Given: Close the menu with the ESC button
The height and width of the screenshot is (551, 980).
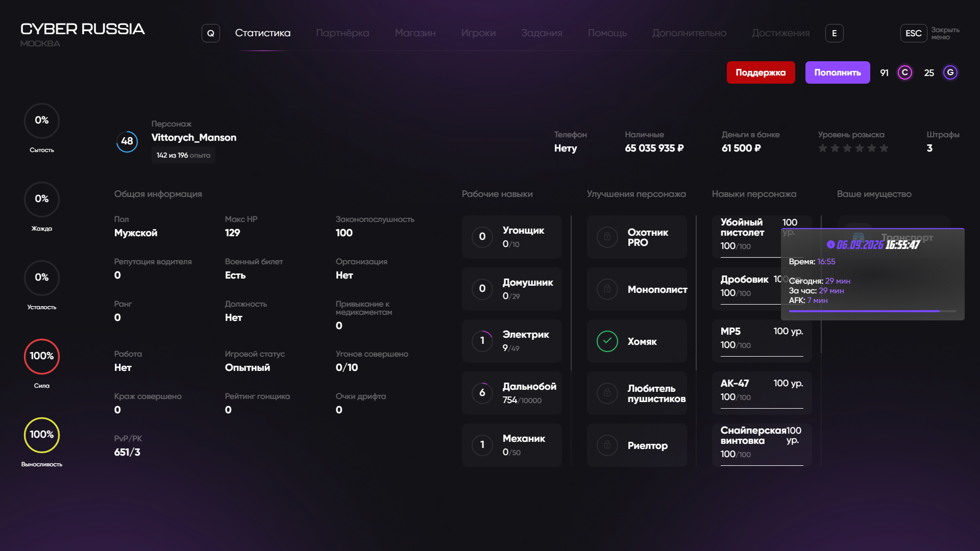Looking at the screenshot, I should point(914,33).
